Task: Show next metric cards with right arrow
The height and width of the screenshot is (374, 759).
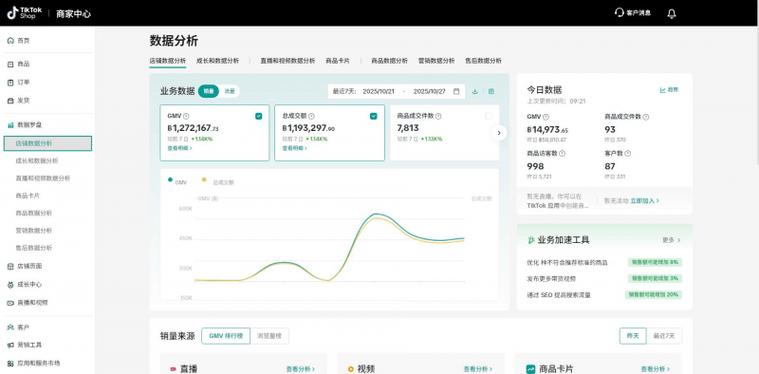Action: [x=499, y=133]
